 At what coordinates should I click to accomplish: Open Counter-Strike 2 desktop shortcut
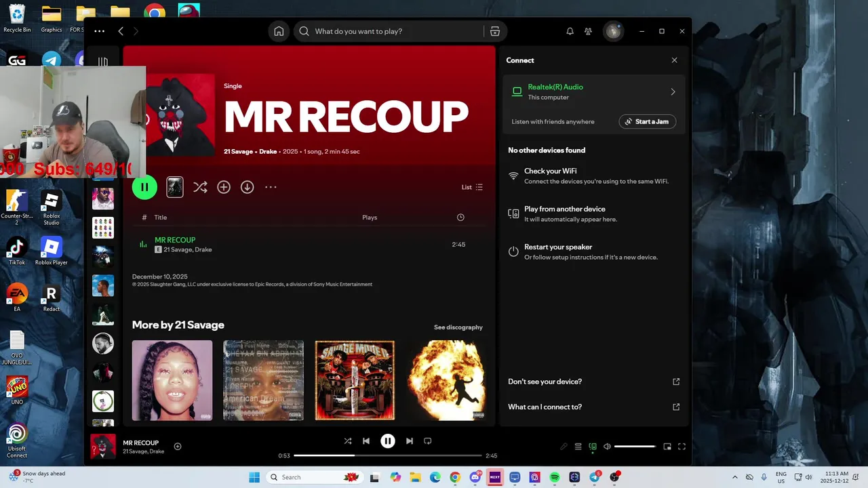pyautogui.click(x=17, y=207)
